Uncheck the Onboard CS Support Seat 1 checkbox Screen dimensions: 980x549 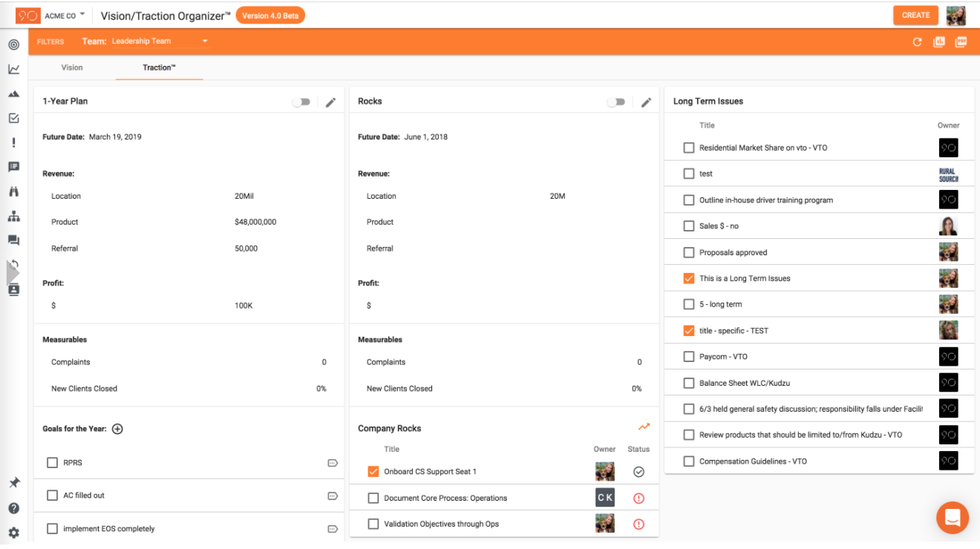point(373,472)
